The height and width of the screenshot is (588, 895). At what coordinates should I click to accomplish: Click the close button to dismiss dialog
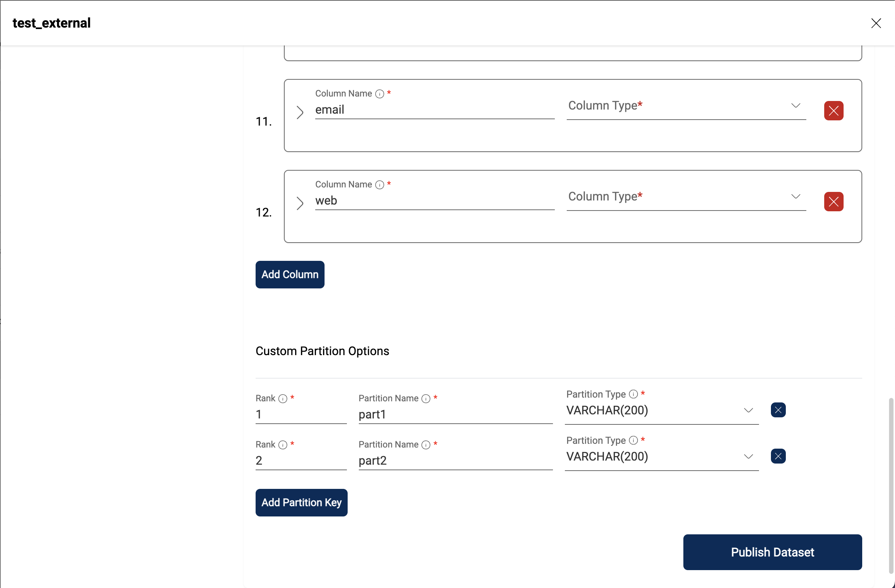(876, 23)
